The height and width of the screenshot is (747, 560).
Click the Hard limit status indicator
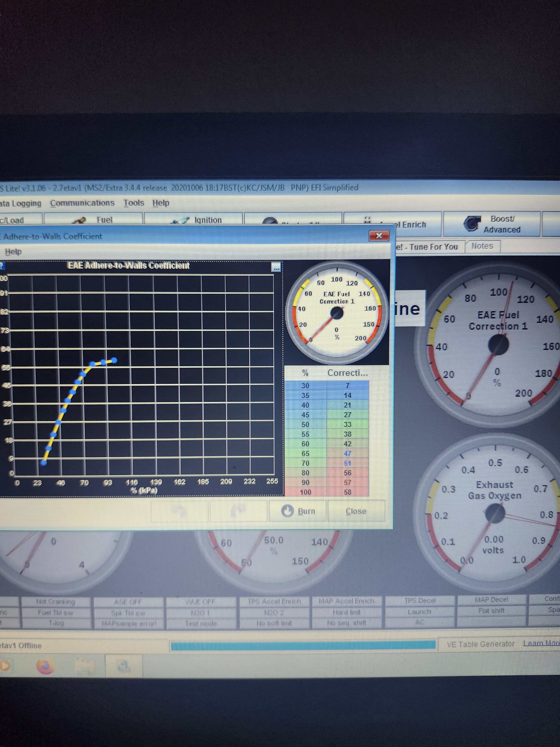tap(346, 612)
